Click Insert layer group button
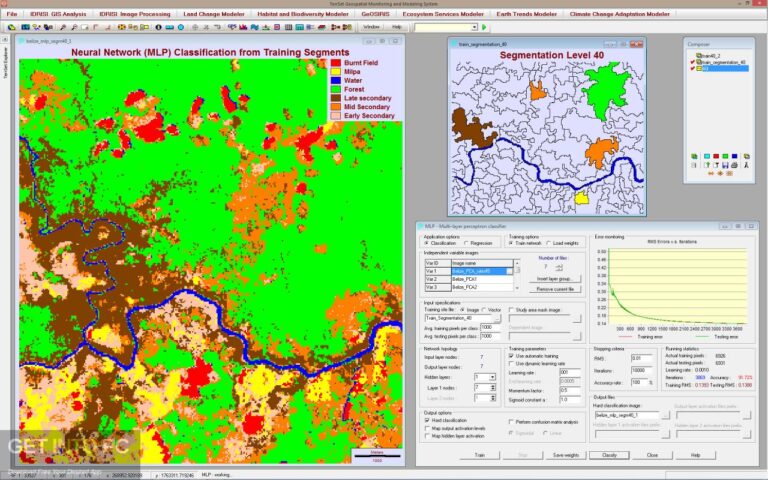Image resolution: width=768 pixels, height=480 pixels. click(555, 279)
